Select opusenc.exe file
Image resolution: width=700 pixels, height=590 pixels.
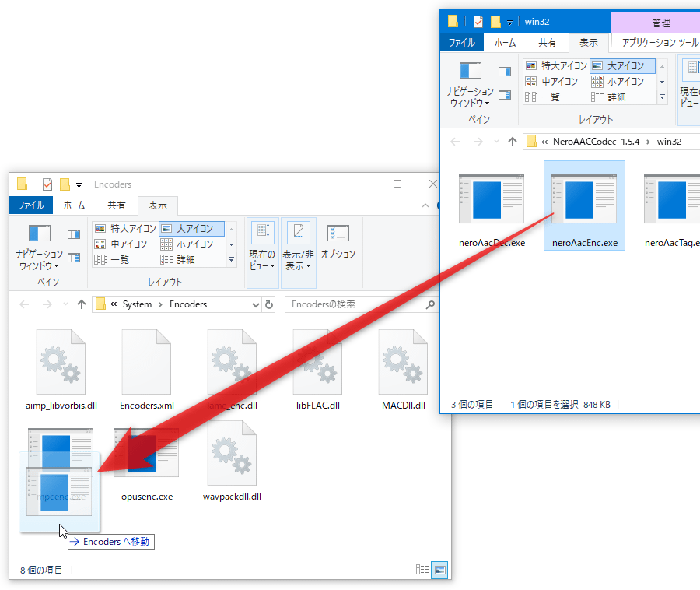(x=147, y=465)
